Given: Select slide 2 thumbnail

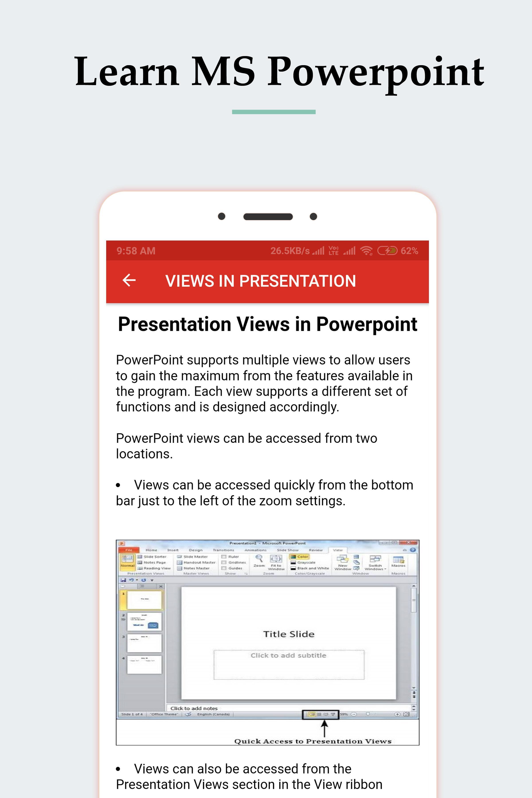Looking at the screenshot, I should [144, 622].
